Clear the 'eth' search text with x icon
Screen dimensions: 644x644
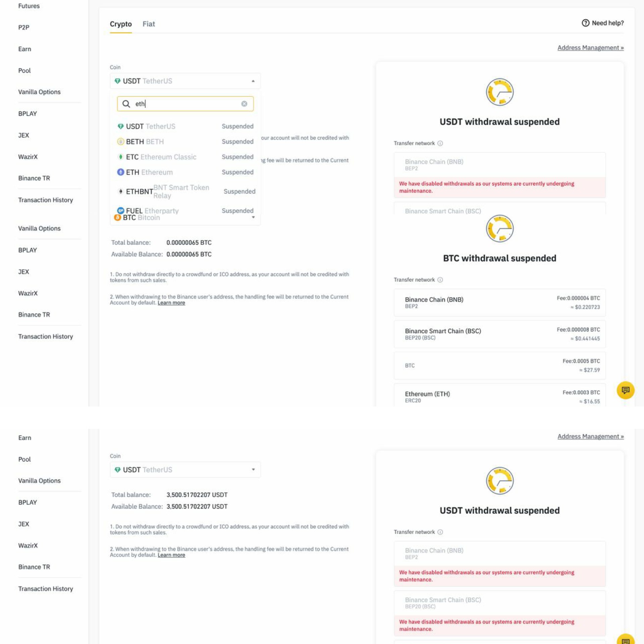point(244,104)
